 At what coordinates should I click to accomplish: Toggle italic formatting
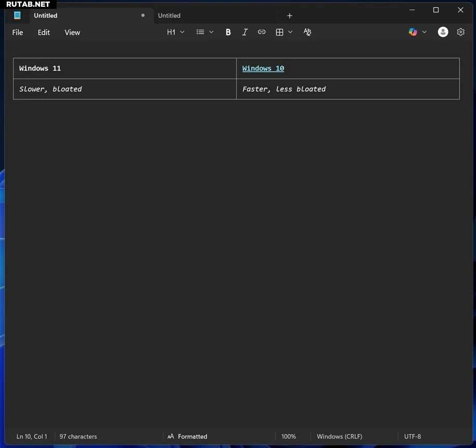[245, 32]
